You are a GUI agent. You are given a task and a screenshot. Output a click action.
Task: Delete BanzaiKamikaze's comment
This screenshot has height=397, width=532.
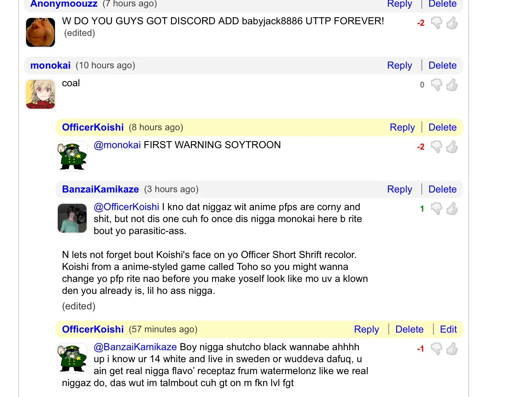point(442,189)
